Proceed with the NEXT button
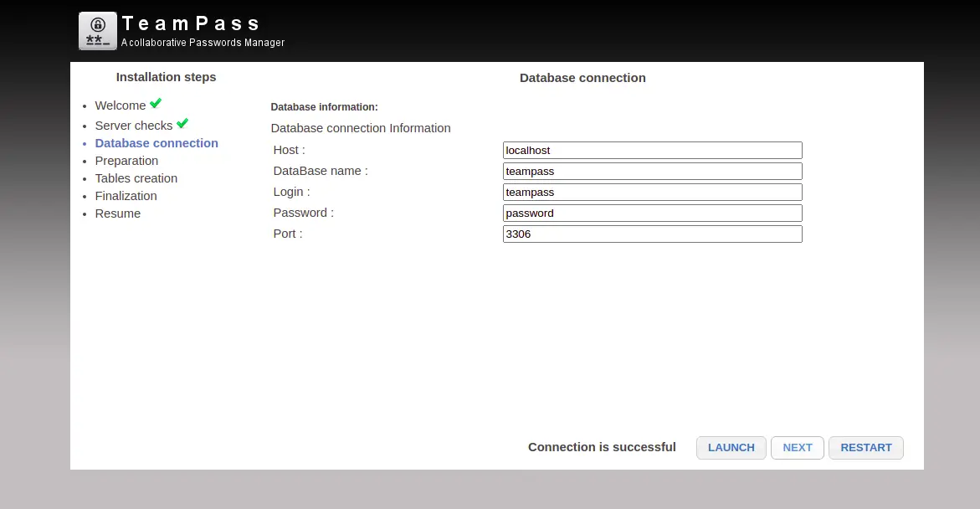980x509 pixels. click(798, 448)
